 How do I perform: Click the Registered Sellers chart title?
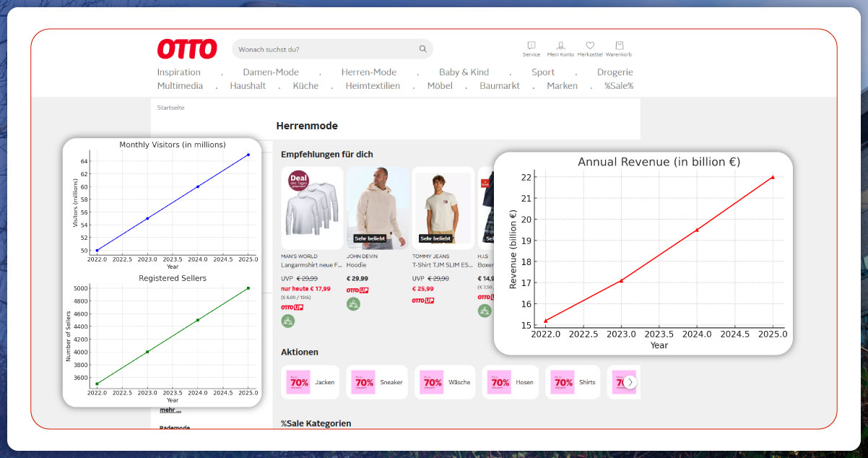pos(173,278)
